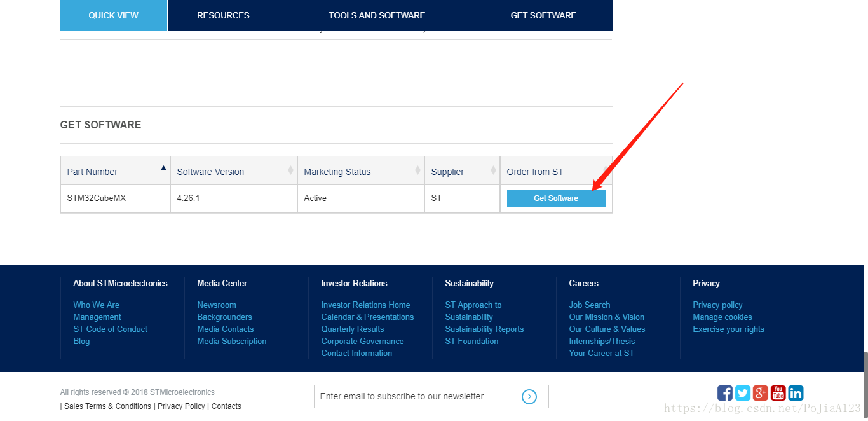Open the Internships/Thesis link

602,342
